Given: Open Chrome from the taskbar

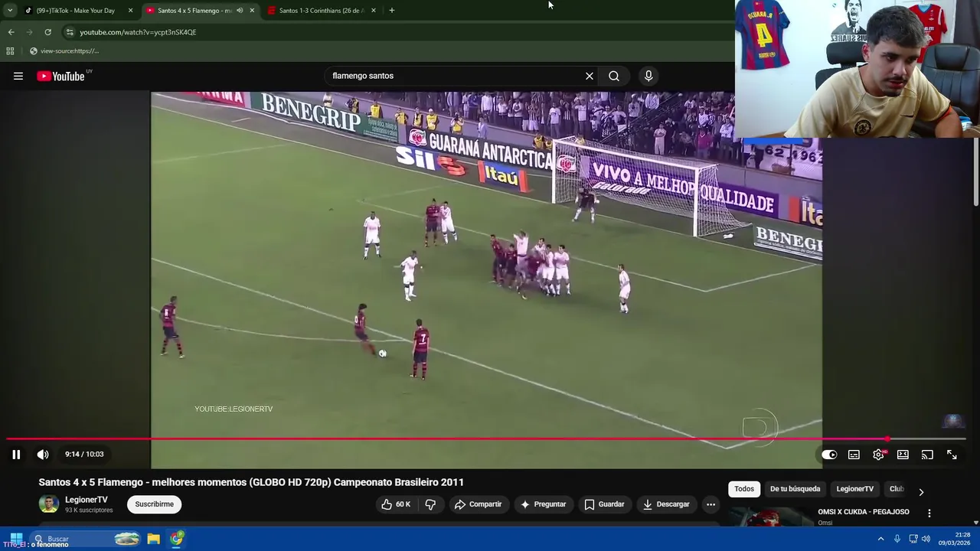Looking at the screenshot, I should (177, 539).
